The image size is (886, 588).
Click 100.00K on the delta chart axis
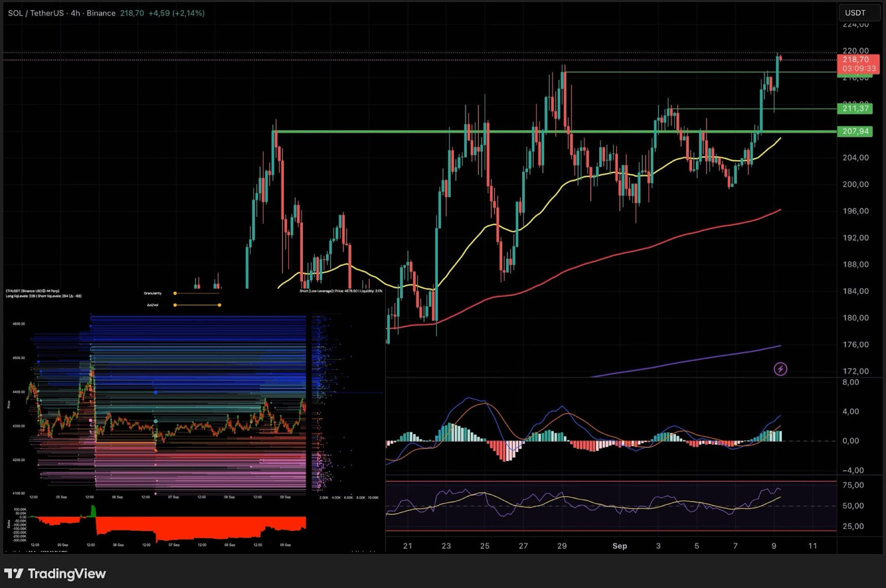click(x=20, y=509)
